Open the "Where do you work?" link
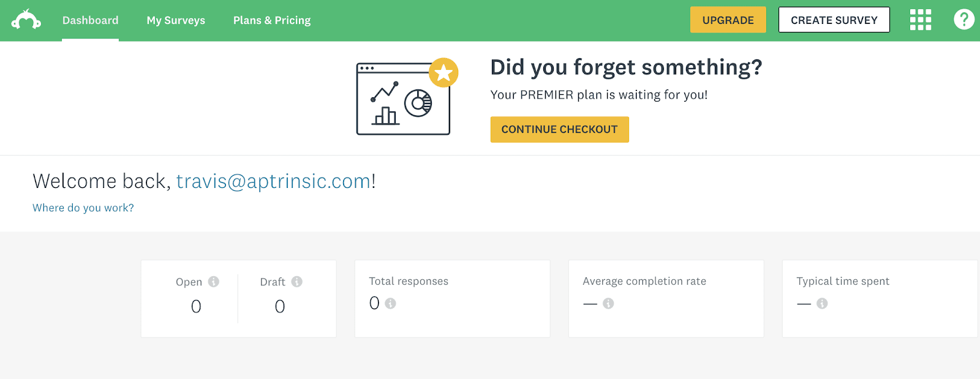The image size is (980, 379). click(83, 208)
